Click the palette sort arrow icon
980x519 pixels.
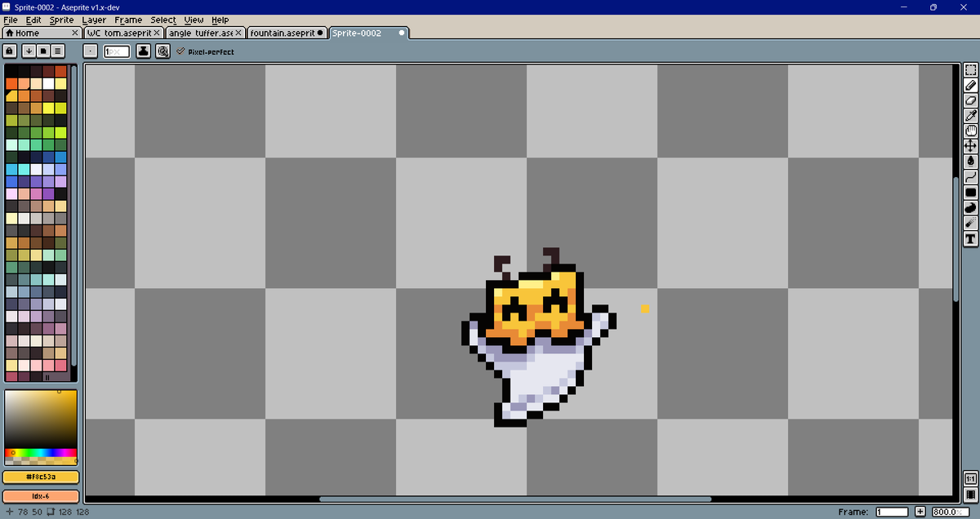coord(29,51)
